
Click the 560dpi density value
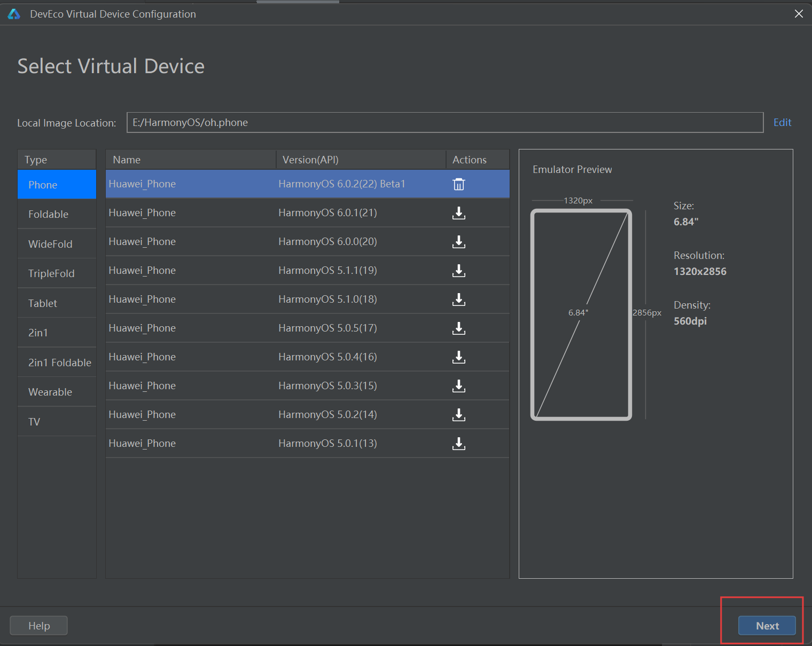coord(690,321)
